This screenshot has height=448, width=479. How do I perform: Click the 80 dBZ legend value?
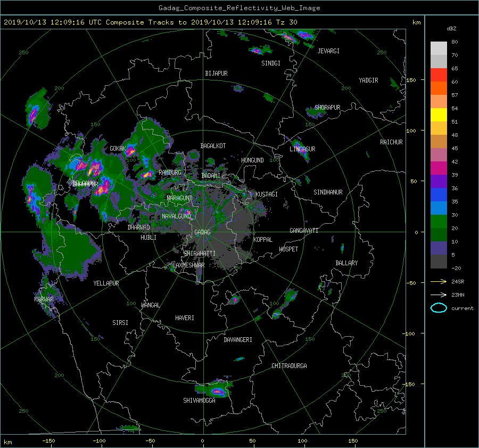point(455,42)
